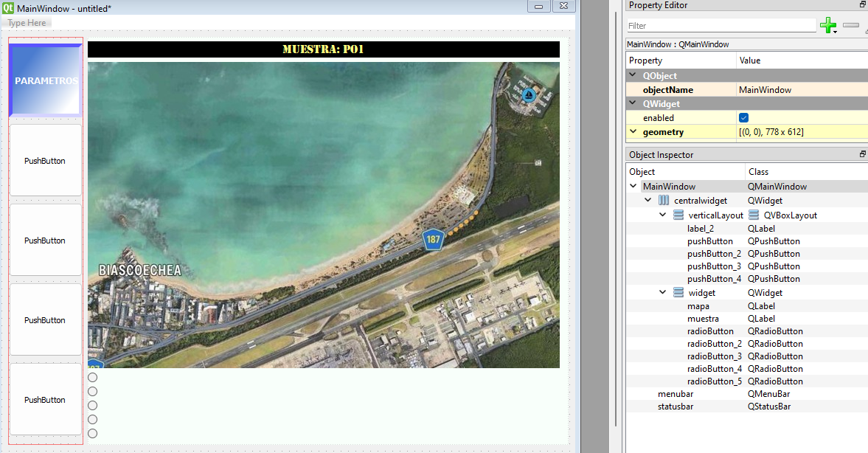This screenshot has height=453, width=868.
Task: Click the centralwidget layout icon in Object Inspector
Action: tap(664, 201)
